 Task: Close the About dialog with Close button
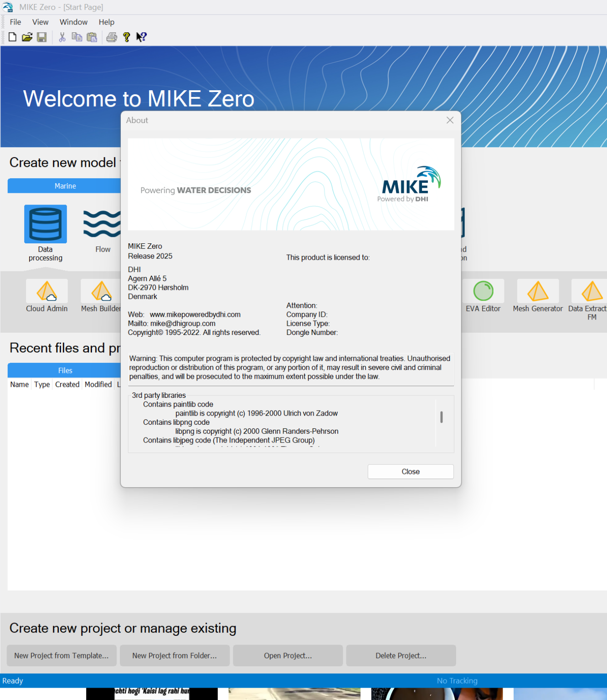(411, 472)
